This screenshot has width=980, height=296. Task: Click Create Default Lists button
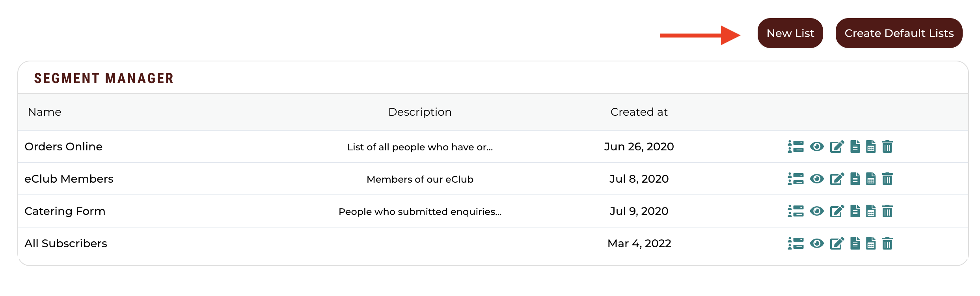pos(899,33)
